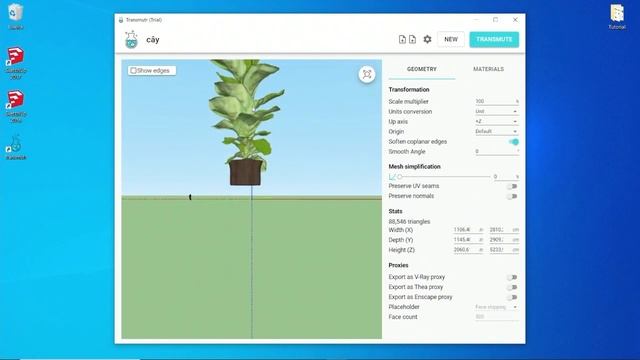The height and width of the screenshot is (360, 640).
Task: Switch to the Materials tab
Action: (x=488, y=69)
